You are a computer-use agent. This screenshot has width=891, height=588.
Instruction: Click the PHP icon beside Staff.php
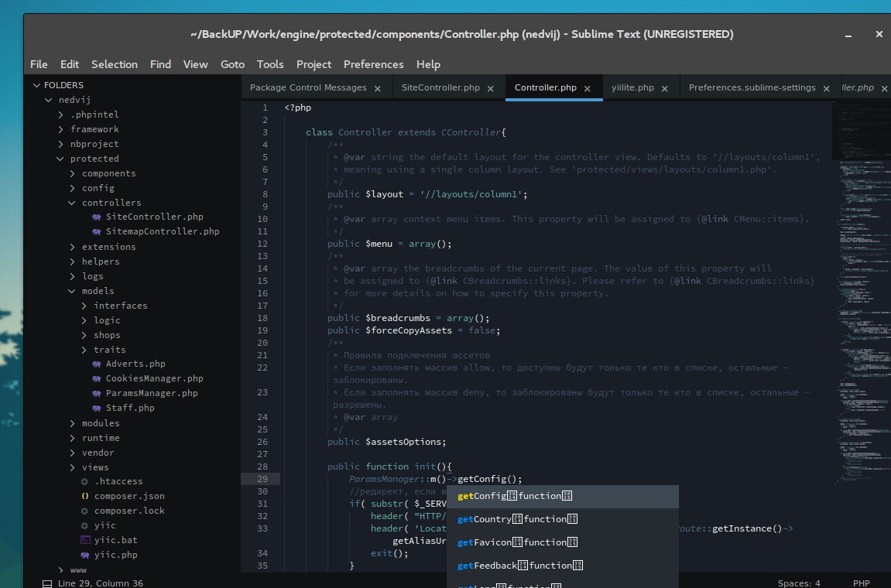pyautogui.click(x=97, y=408)
